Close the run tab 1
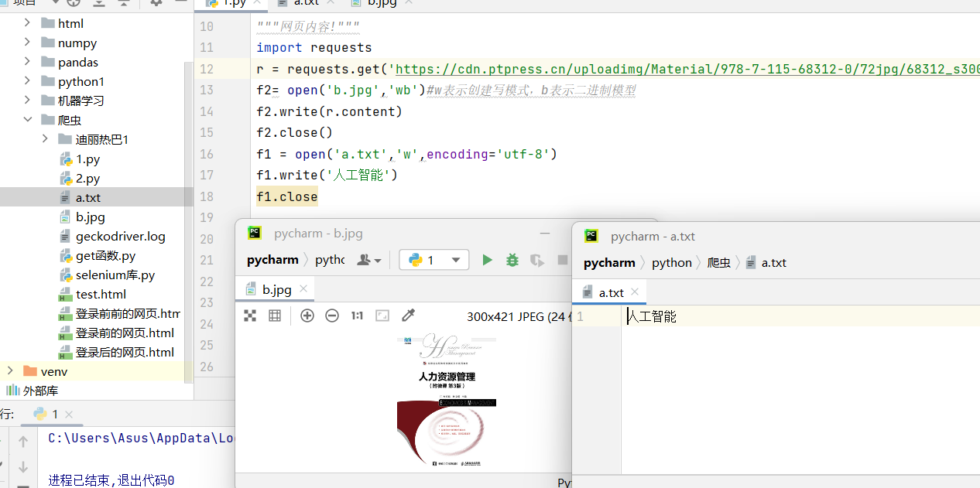Screen dimensions: 980x488 coord(68,415)
